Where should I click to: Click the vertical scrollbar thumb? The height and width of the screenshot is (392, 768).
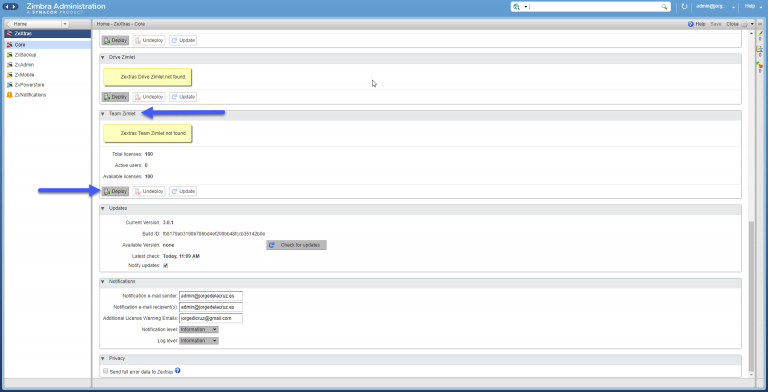click(752, 296)
